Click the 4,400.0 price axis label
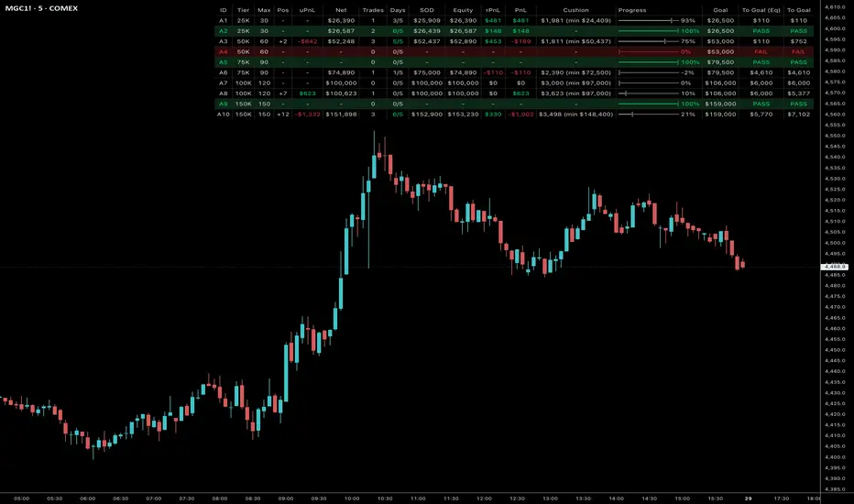This screenshot has width=854, height=504. click(x=835, y=457)
